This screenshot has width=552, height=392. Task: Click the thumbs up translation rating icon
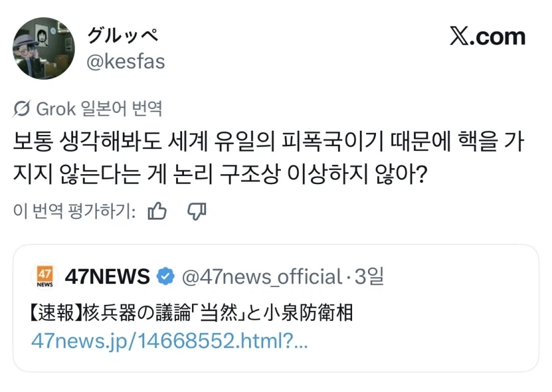[156, 211]
